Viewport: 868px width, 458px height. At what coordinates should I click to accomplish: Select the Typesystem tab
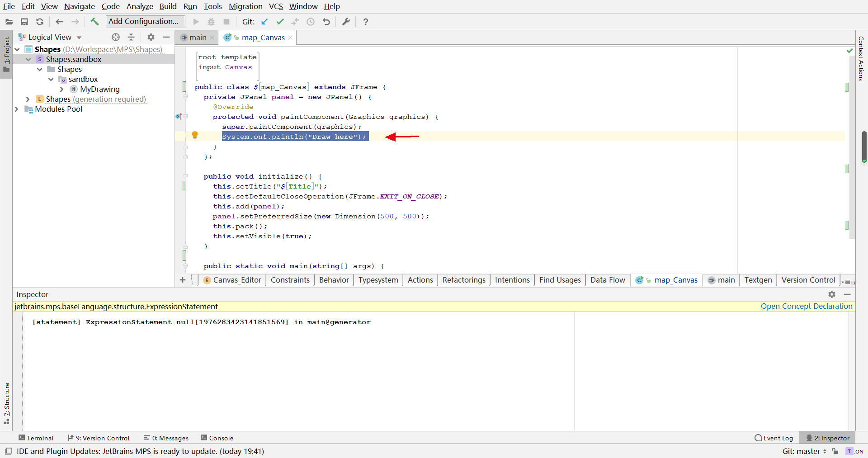pyautogui.click(x=378, y=280)
